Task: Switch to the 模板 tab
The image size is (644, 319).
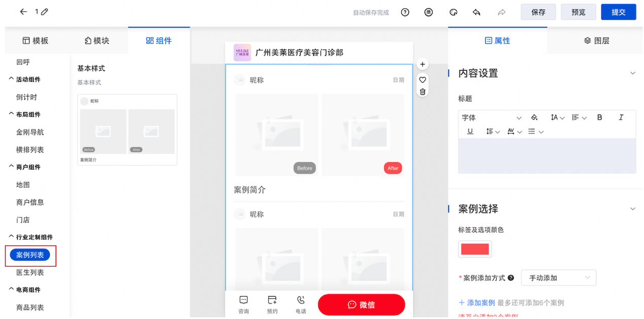Action: (x=36, y=41)
